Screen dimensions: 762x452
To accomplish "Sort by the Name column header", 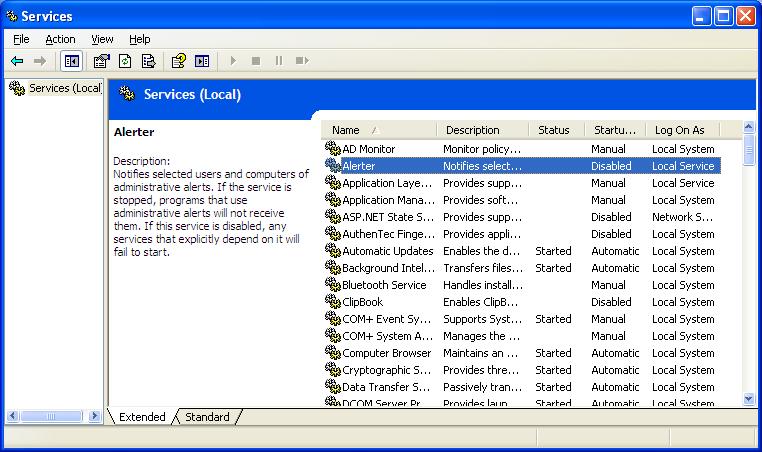I will pyautogui.click(x=379, y=130).
